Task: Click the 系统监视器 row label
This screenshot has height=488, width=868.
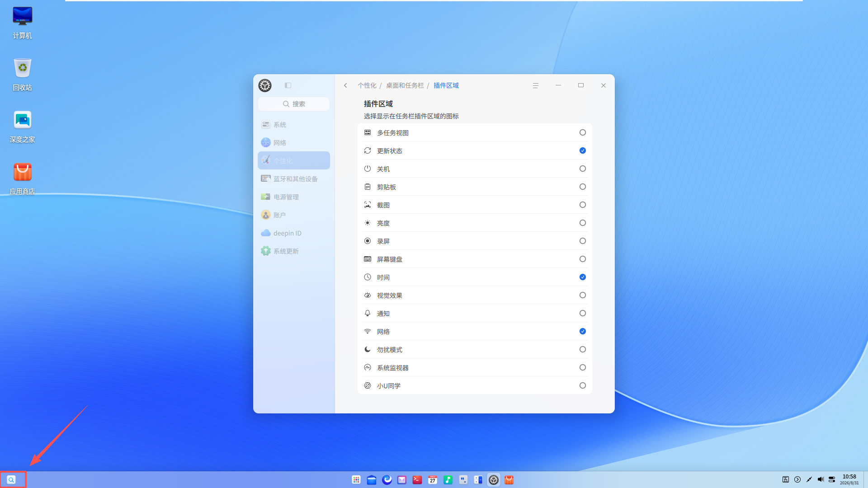Action: coord(392,368)
